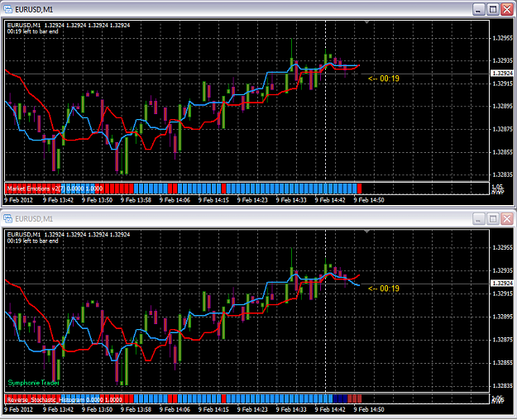
Task: Select the Market Emotions v2(7) indicator label
Action: (55, 189)
